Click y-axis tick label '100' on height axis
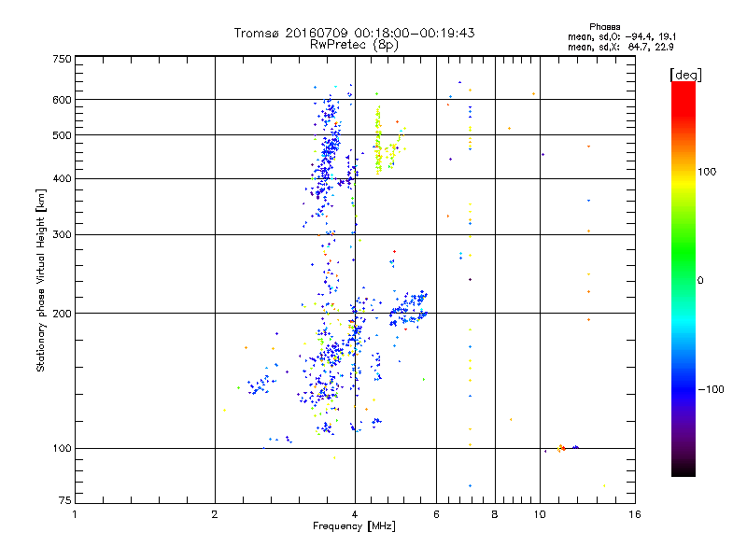The width and height of the screenshot is (747, 560). [x=62, y=449]
